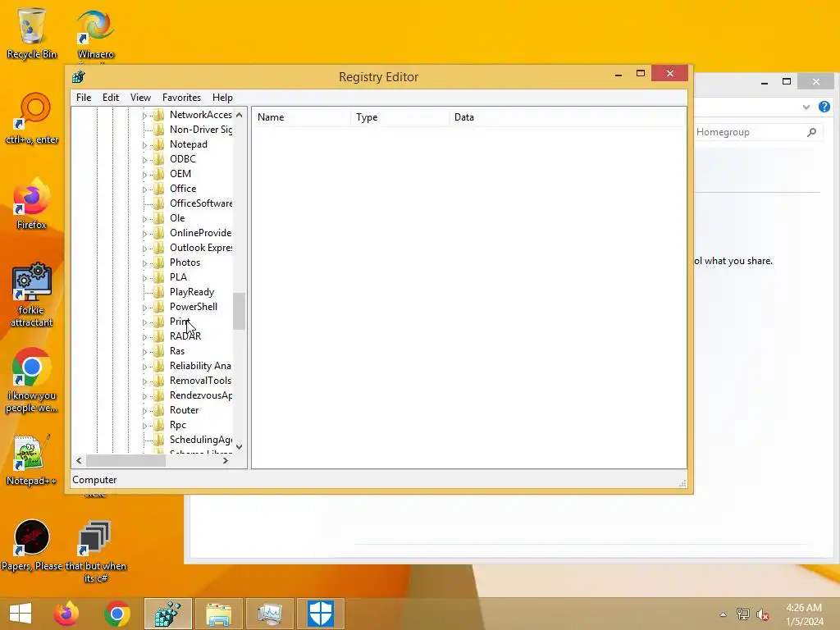Image resolution: width=840 pixels, height=630 pixels.
Task: Open the Recycle Bin desktop icon
Action: point(32,33)
